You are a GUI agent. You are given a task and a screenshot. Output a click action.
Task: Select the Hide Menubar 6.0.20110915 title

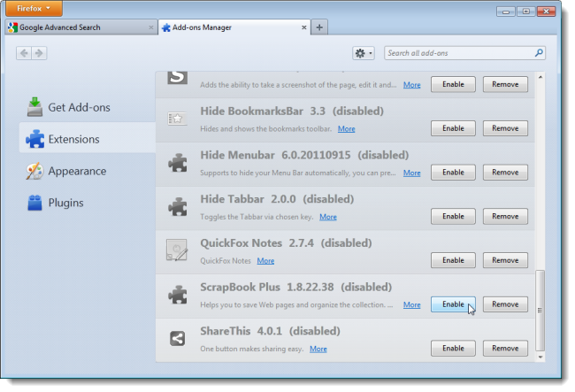tap(275, 155)
